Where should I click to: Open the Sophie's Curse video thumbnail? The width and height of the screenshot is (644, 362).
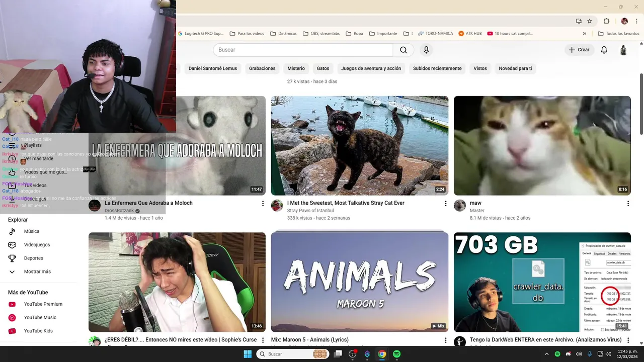[x=177, y=282]
